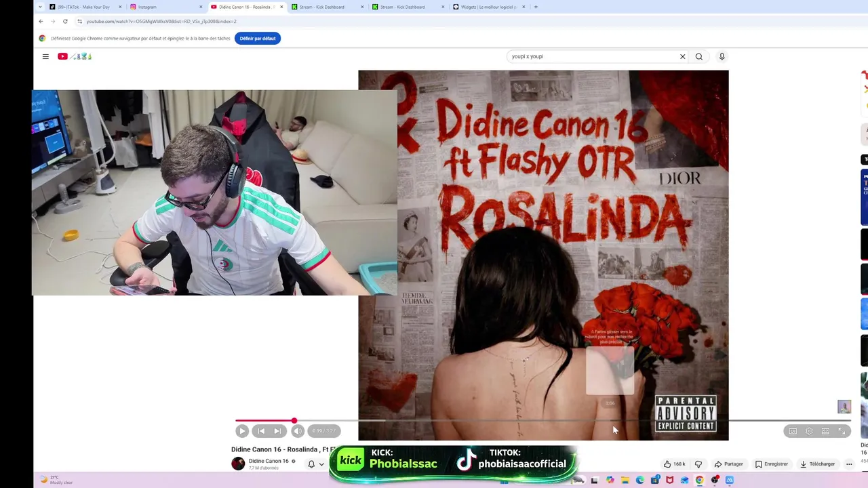
Task: Click the Télécharger download button
Action: [817, 464]
